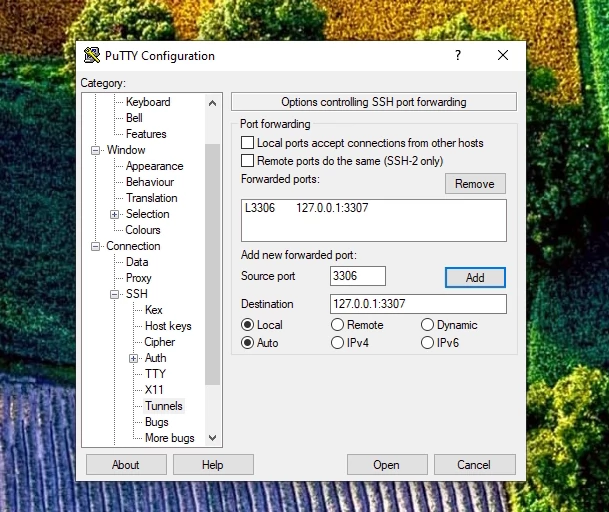
Task: Open the Host keys category
Action: click(x=168, y=326)
